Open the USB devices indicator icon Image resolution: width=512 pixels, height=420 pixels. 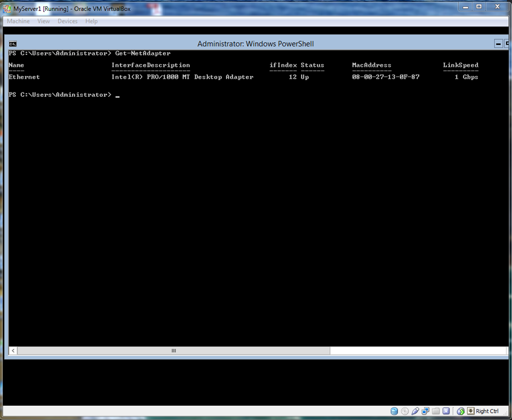415,411
